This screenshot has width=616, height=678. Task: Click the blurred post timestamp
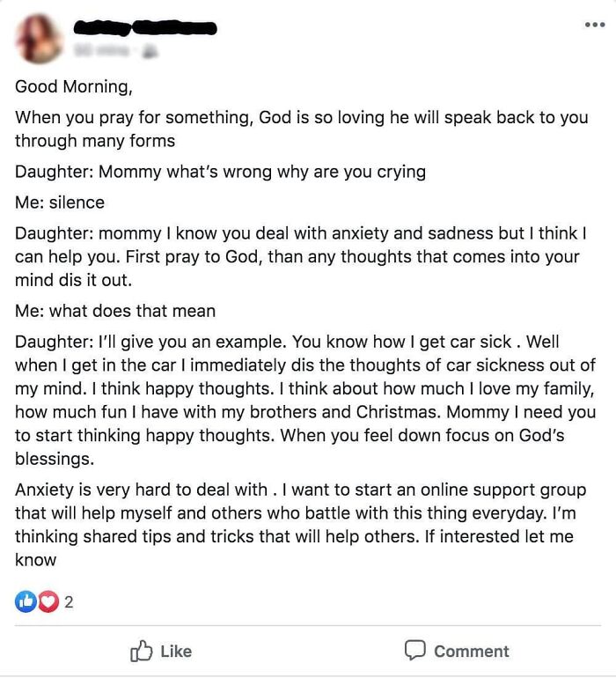pyautogui.click(x=100, y=51)
